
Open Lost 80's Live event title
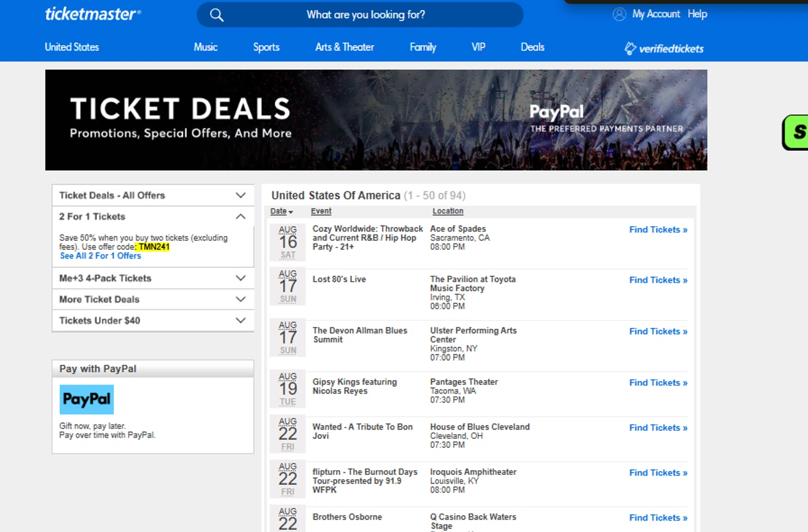(339, 279)
